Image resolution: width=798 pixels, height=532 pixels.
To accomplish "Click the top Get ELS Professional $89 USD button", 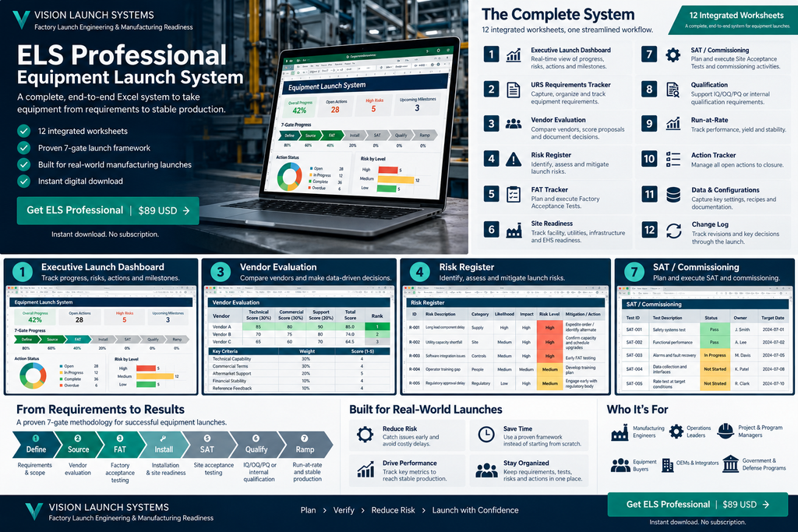I will (x=108, y=210).
